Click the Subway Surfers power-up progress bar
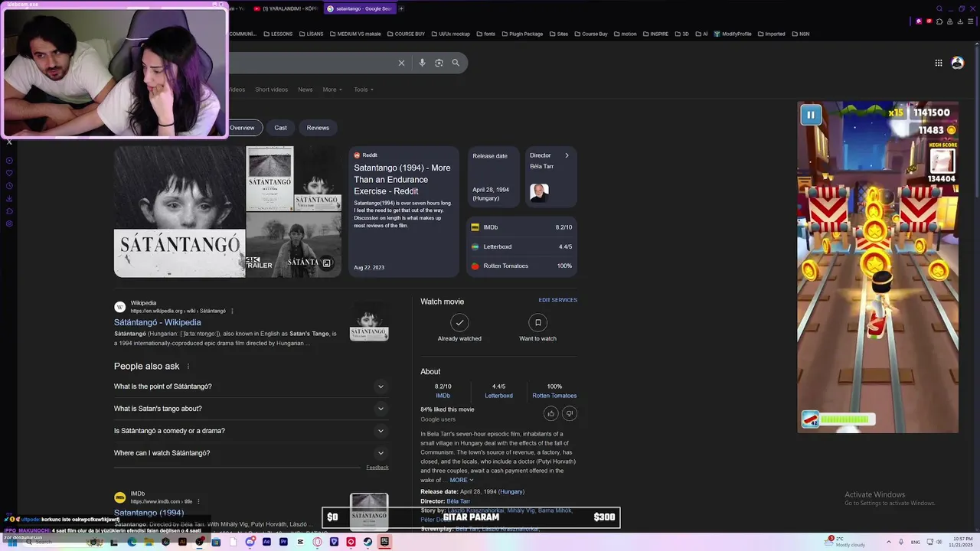Image resolution: width=980 pixels, height=551 pixels. click(846, 419)
